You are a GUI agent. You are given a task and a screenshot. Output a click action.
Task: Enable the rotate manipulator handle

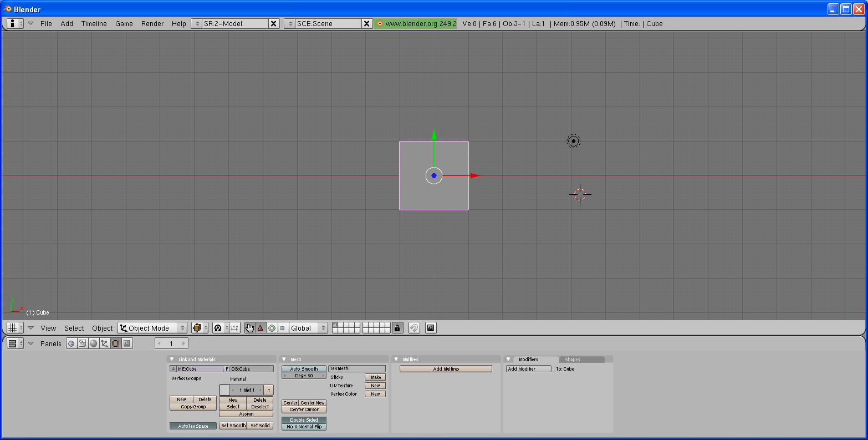click(272, 327)
